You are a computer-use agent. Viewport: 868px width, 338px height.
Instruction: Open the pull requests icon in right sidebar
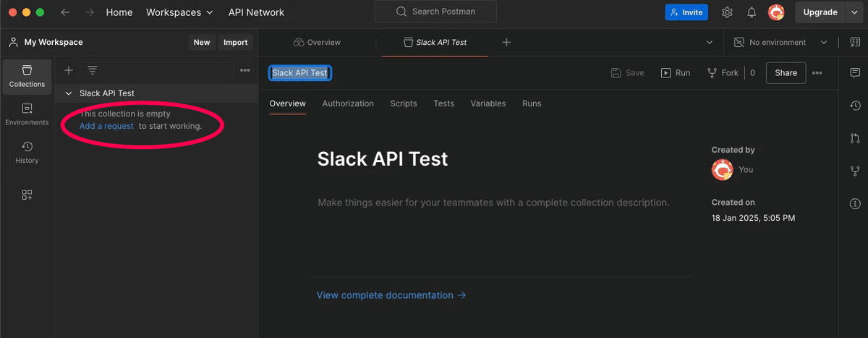coord(855,138)
